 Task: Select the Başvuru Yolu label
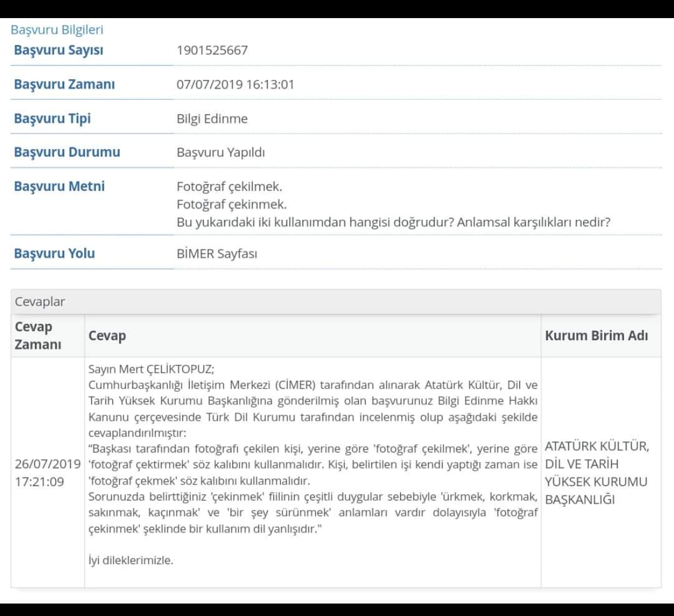point(54,253)
